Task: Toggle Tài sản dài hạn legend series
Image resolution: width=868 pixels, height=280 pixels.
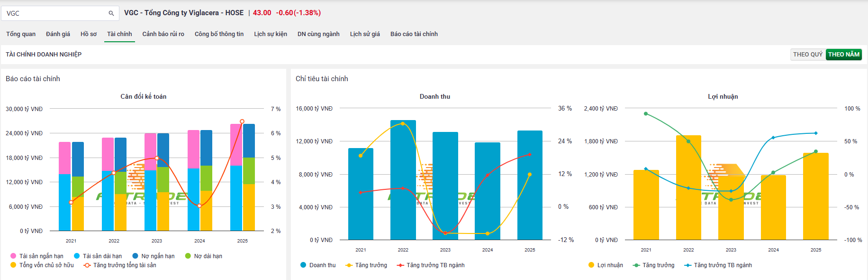Action: (x=98, y=256)
